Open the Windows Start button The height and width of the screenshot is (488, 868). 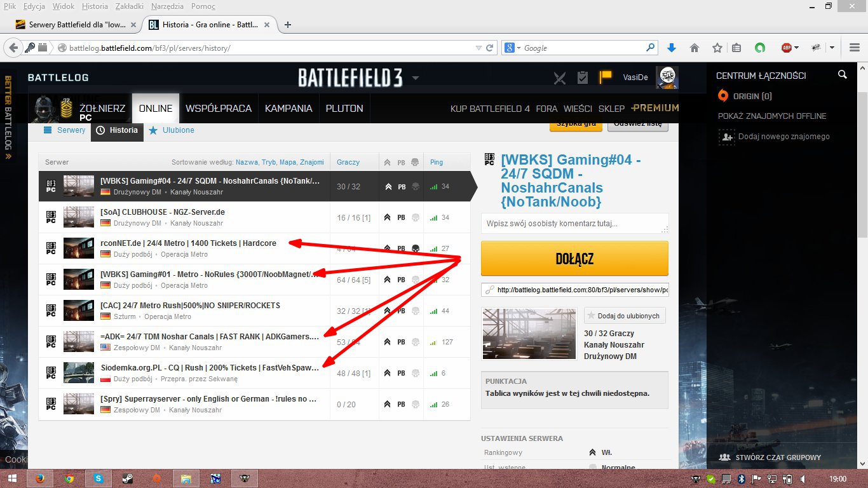coord(13,478)
